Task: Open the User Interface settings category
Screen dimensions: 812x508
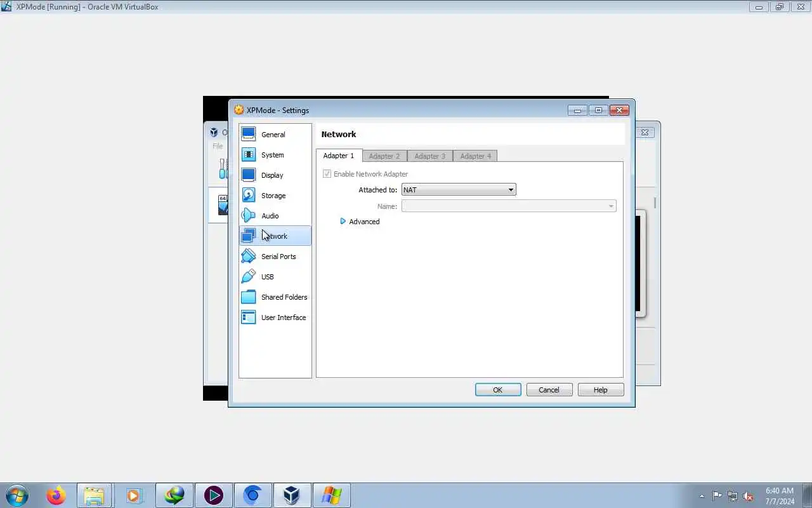Action: click(275, 317)
